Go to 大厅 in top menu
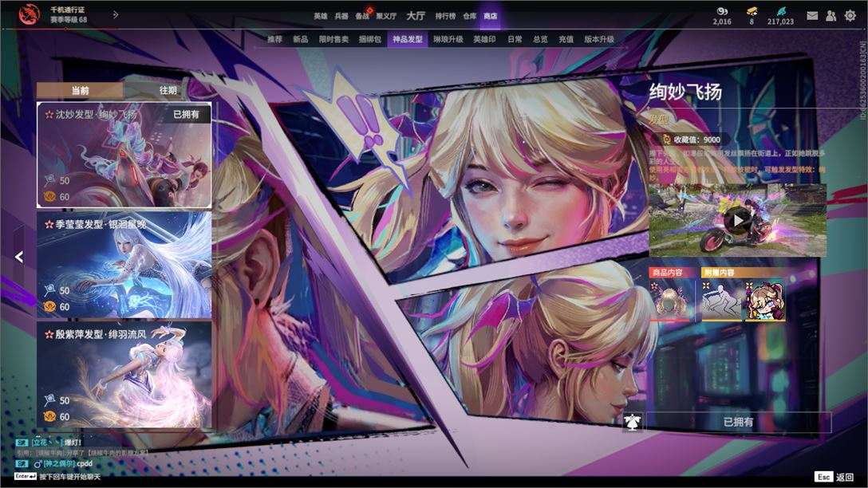The image size is (868, 488). [416, 15]
